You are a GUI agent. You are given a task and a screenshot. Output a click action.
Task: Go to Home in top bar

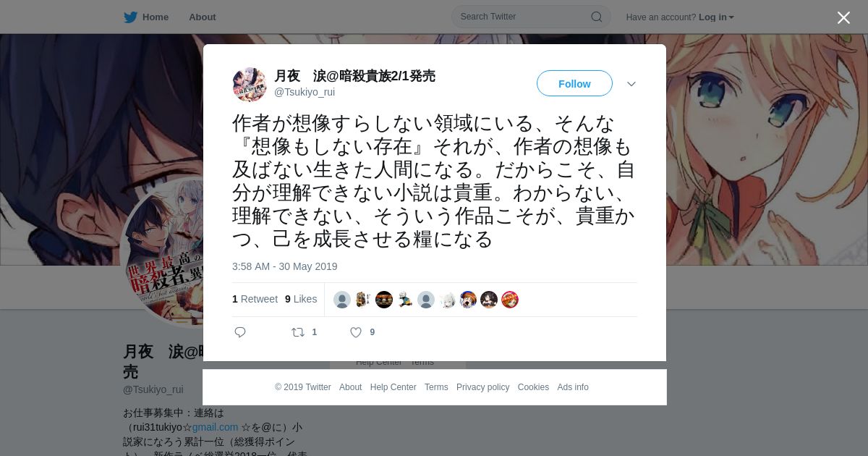coord(156,17)
